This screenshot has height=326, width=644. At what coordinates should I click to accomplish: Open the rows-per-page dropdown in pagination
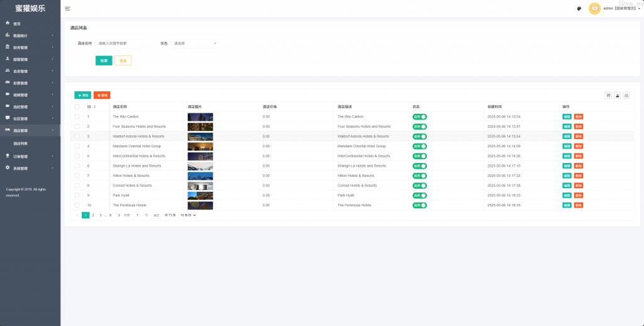[188, 215]
